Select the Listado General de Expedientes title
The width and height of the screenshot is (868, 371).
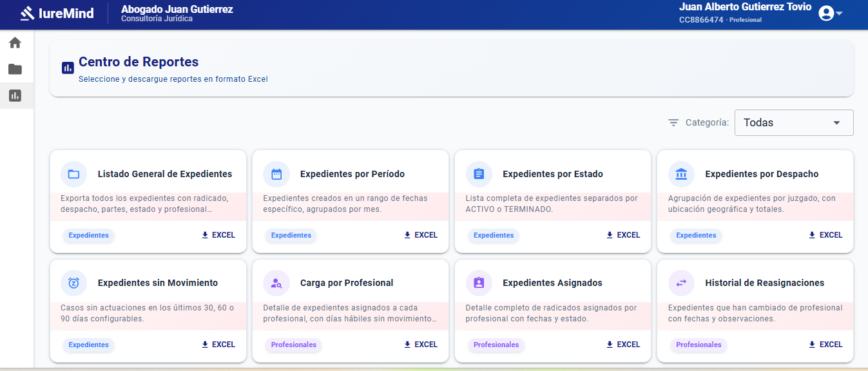click(165, 174)
